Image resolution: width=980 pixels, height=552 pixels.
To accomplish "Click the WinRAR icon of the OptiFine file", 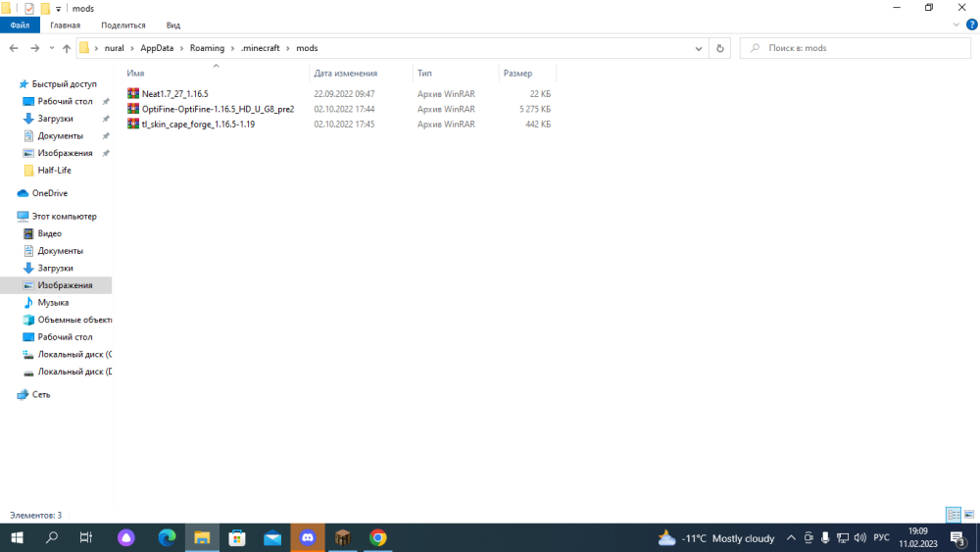I will [x=133, y=108].
